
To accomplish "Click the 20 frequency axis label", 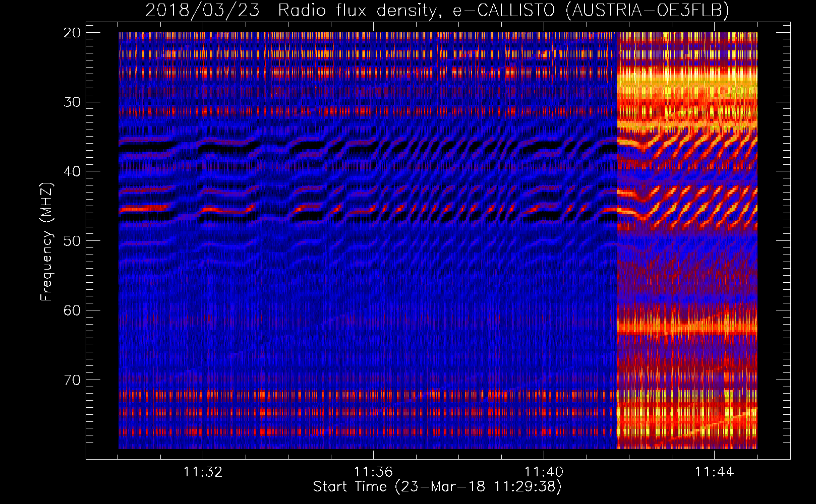I will [73, 33].
